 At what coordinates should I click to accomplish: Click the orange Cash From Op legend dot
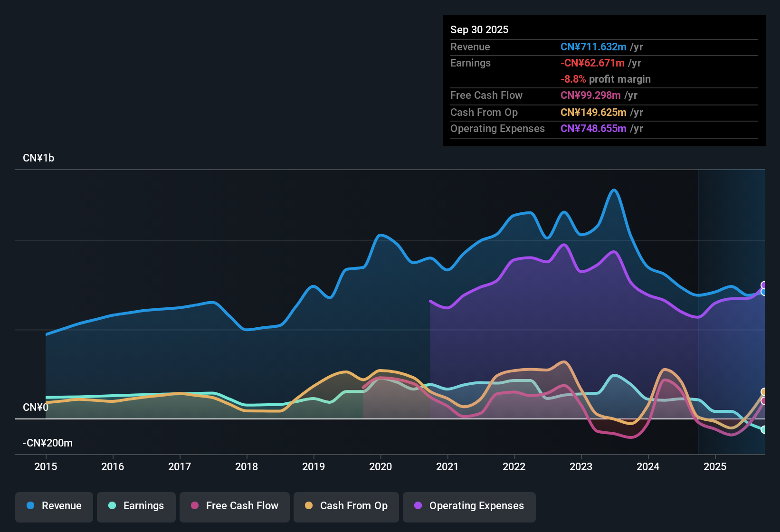[309, 506]
